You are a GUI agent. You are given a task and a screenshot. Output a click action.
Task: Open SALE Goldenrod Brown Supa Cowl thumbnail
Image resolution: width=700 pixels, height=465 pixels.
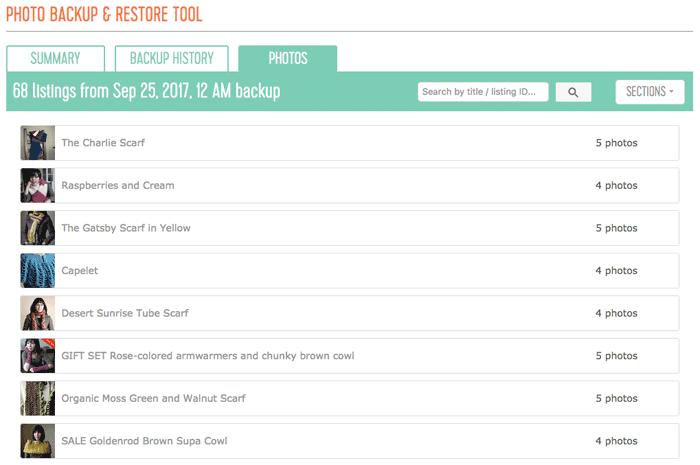[x=38, y=441]
